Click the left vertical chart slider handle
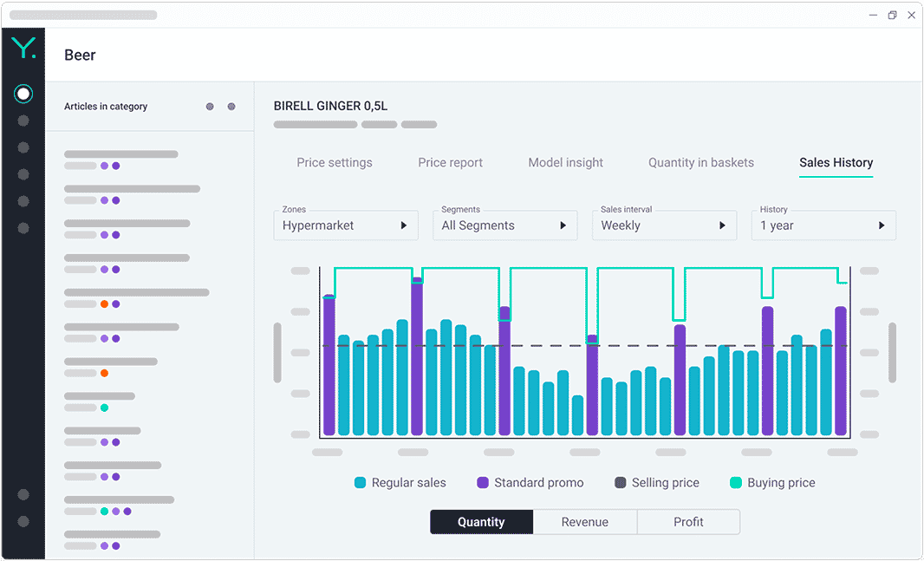The height and width of the screenshot is (561, 924). (x=277, y=352)
